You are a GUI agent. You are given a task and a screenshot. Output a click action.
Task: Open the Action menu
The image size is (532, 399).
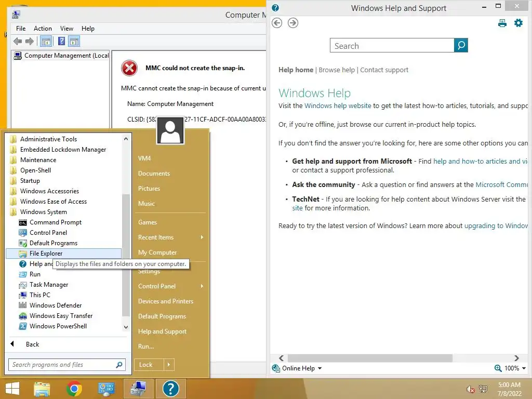click(x=43, y=29)
